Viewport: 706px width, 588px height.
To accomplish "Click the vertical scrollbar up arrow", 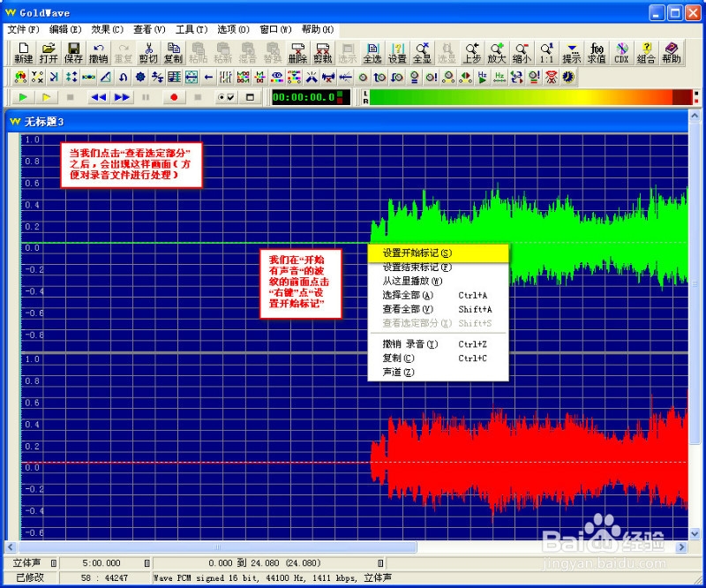I will click(695, 116).
